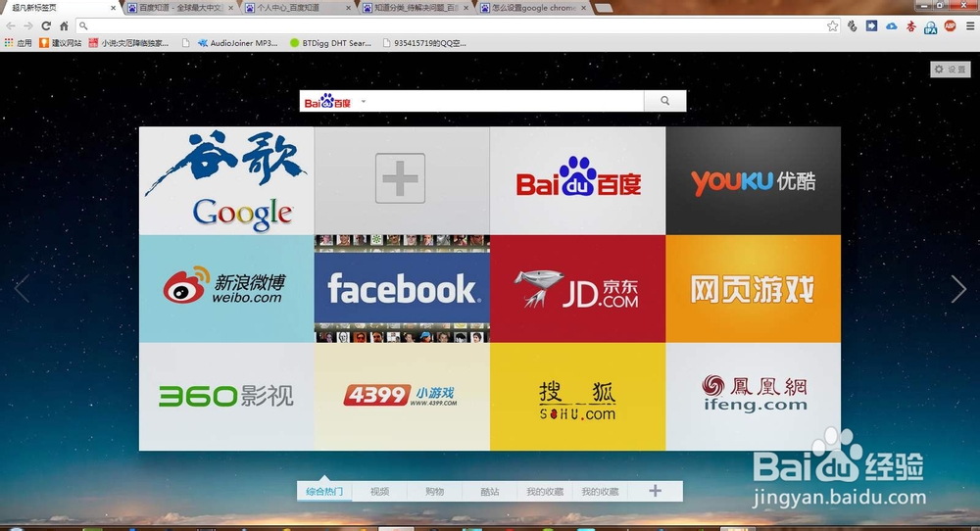This screenshot has height=531, width=980.
Task: Click the magnifier search button beside Baidu box
Action: point(665,101)
